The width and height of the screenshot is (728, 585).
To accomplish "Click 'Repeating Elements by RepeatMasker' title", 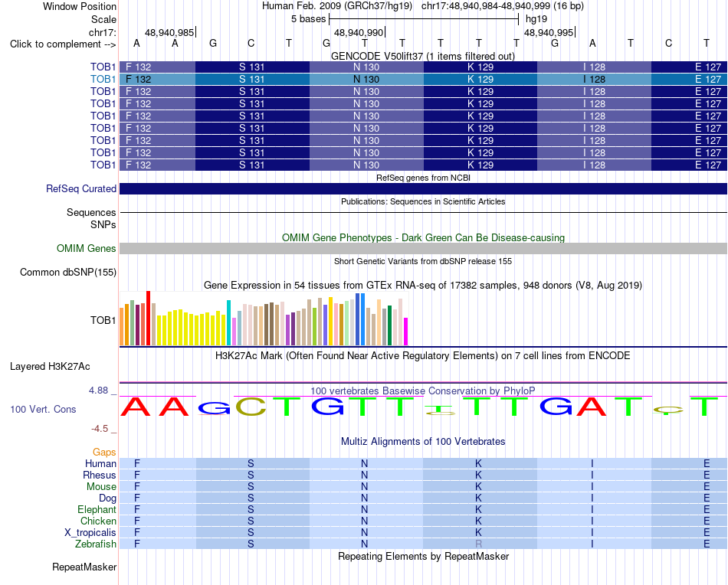I will 423,556.
